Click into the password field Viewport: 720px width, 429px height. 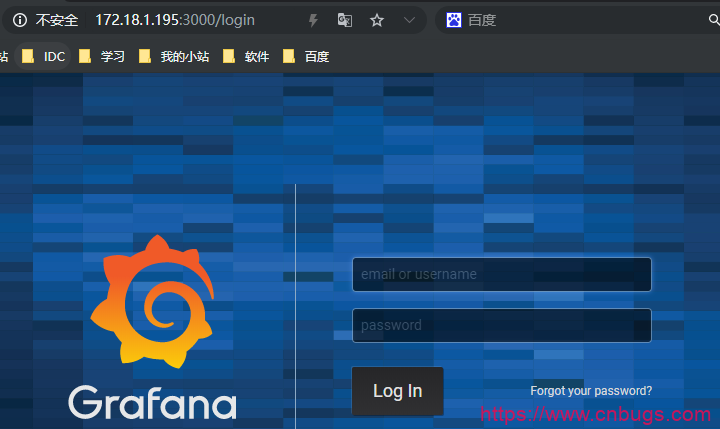point(501,325)
